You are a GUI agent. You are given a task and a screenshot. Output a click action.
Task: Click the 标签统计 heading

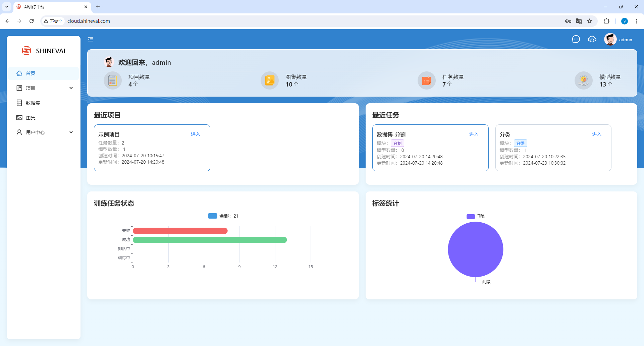386,203
